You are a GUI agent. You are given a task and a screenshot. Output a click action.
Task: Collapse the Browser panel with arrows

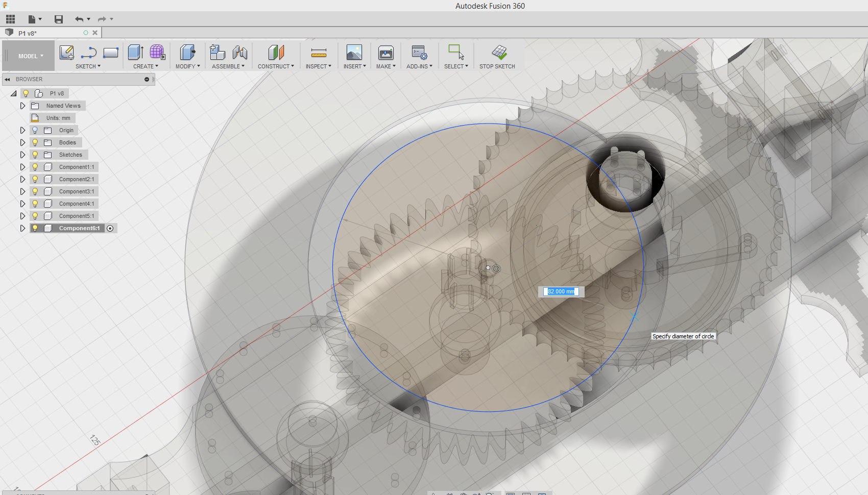click(8, 79)
